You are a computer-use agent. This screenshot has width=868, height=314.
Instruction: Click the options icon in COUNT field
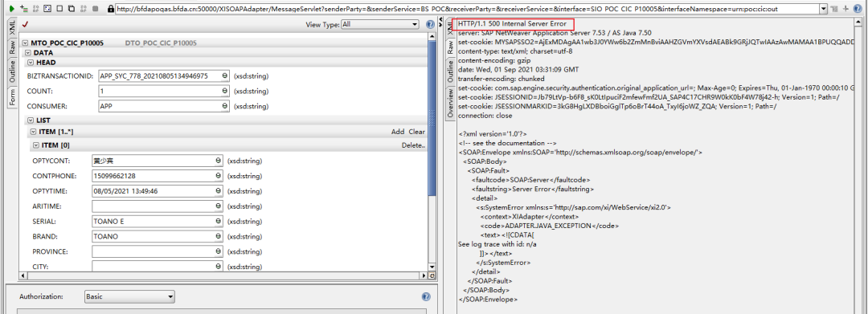[225, 91]
